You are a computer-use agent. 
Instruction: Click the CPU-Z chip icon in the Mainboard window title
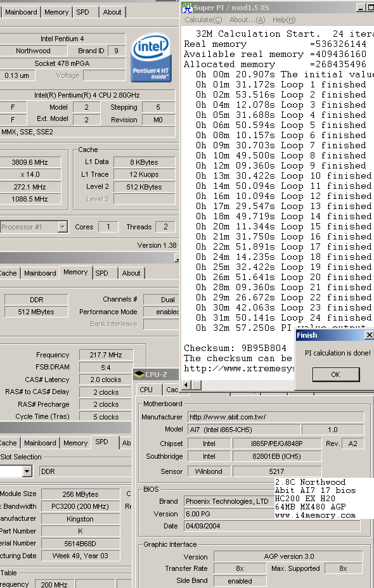click(139, 374)
